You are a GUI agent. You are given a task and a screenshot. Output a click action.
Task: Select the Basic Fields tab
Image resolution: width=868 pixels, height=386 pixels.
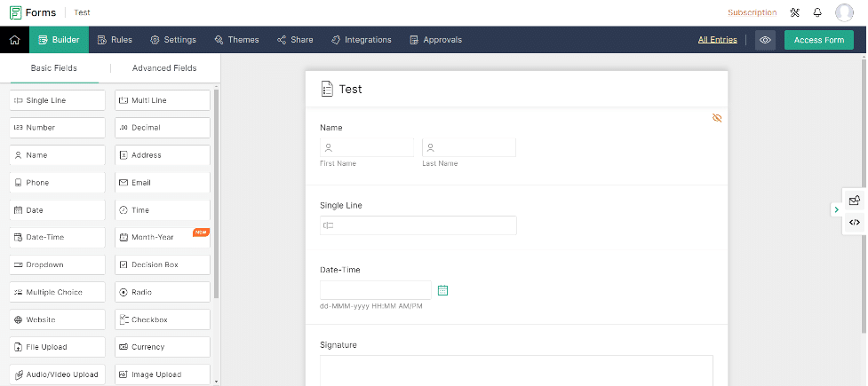[x=53, y=68]
